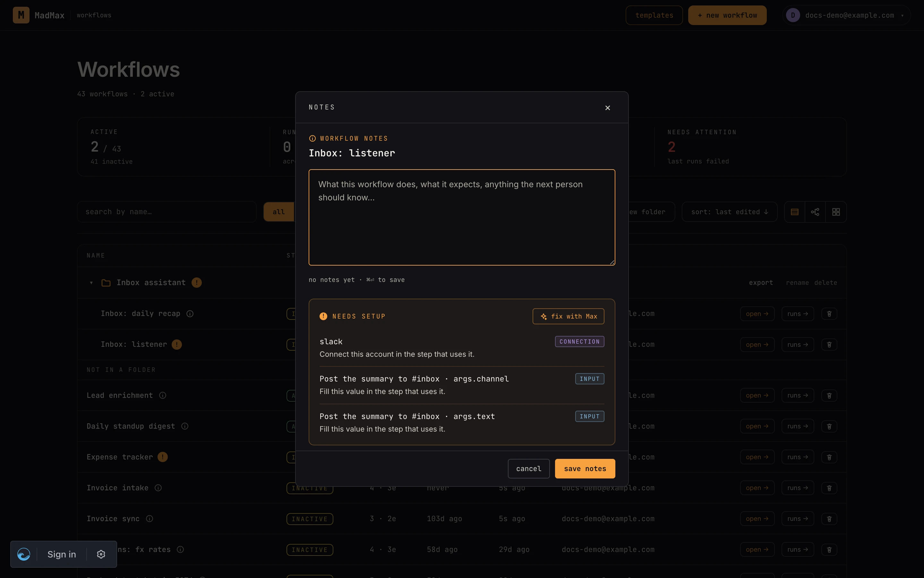The image size is (924, 578).
Task: Click the notes text area
Action: (x=462, y=217)
